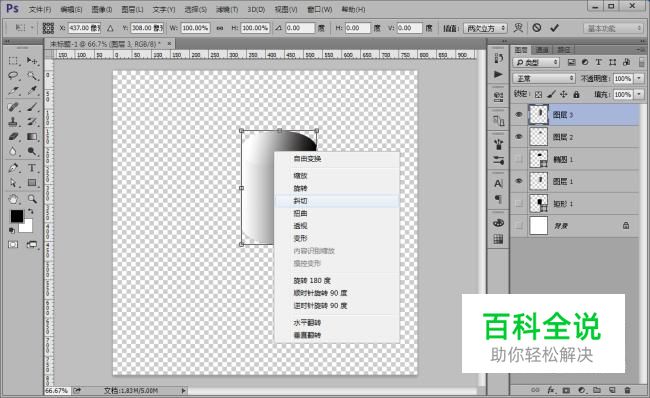Hide layer 图层 1 with its eye icon

519,181
